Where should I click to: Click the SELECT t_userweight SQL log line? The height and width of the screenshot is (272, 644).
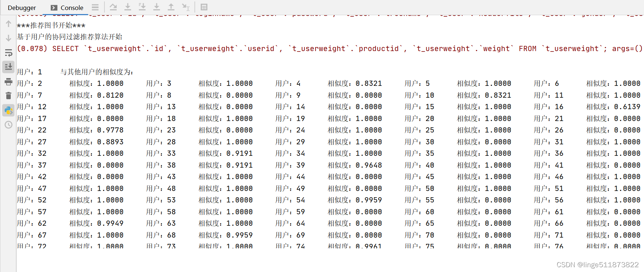point(330,48)
